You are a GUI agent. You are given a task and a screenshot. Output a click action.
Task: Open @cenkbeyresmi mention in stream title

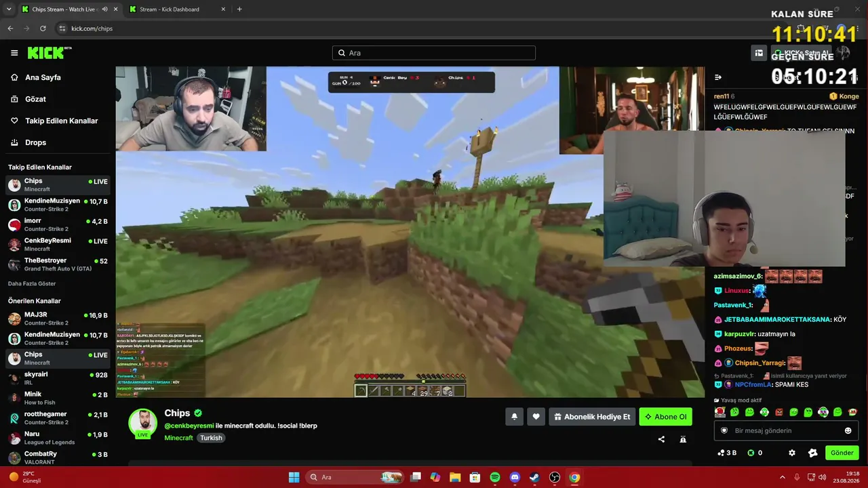189,426
